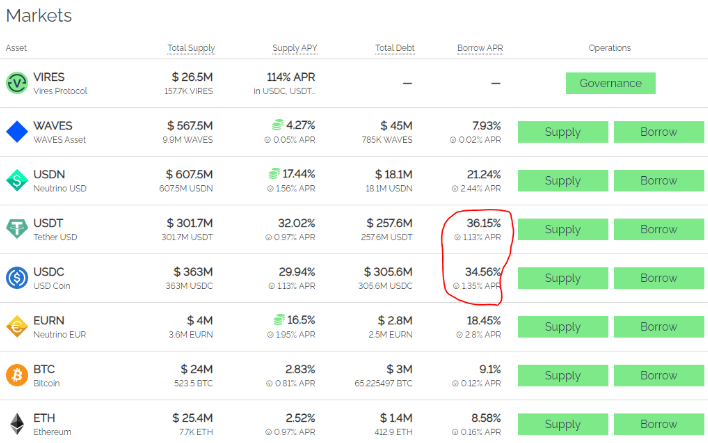The image size is (708, 443).
Task: Select the USDC asset name
Action: coord(49,272)
